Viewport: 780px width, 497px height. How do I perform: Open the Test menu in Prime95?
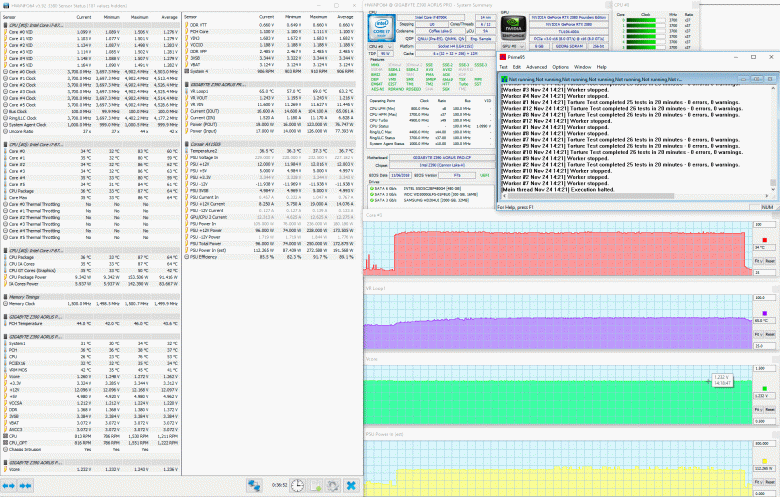504,67
